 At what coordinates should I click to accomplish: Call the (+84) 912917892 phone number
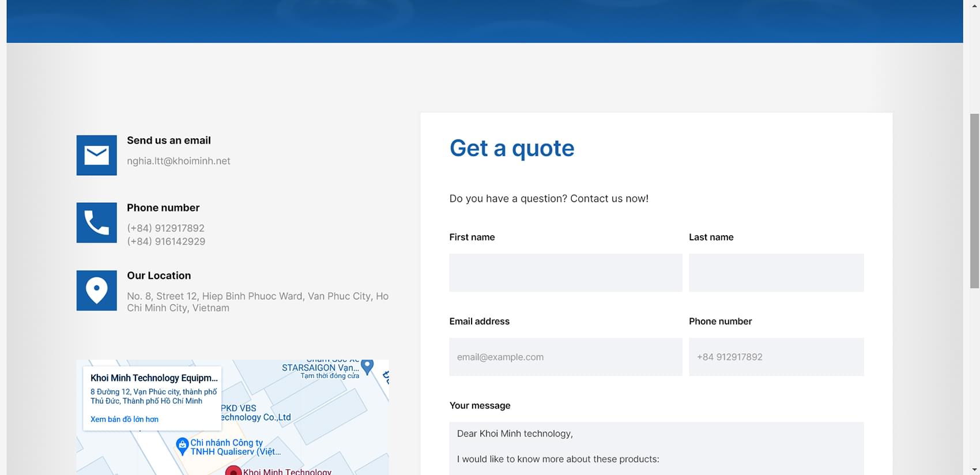pyautogui.click(x=165, y=228)
